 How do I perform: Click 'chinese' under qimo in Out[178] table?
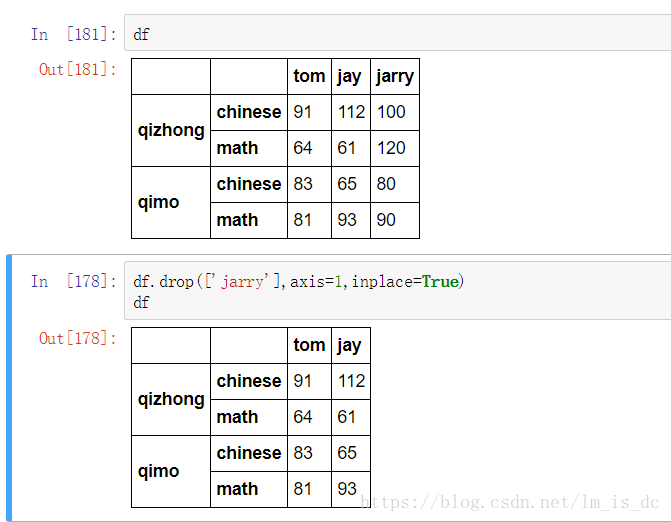(249, 454)
